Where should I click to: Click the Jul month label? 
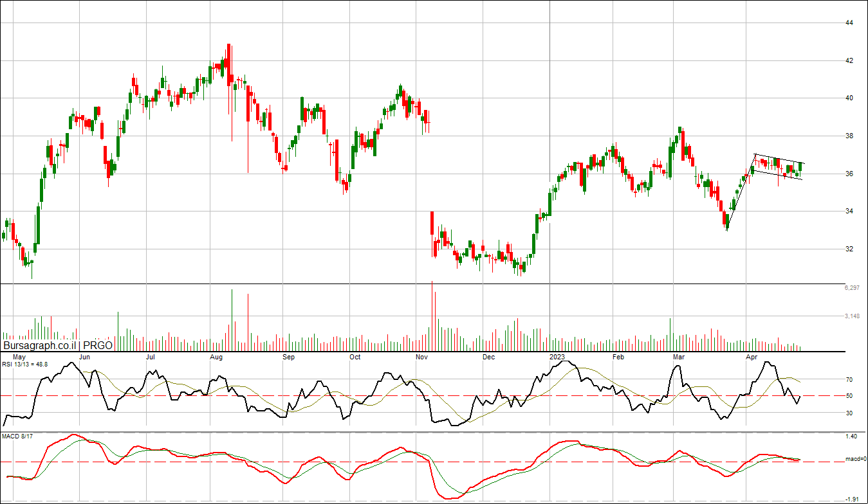point(151,357)
